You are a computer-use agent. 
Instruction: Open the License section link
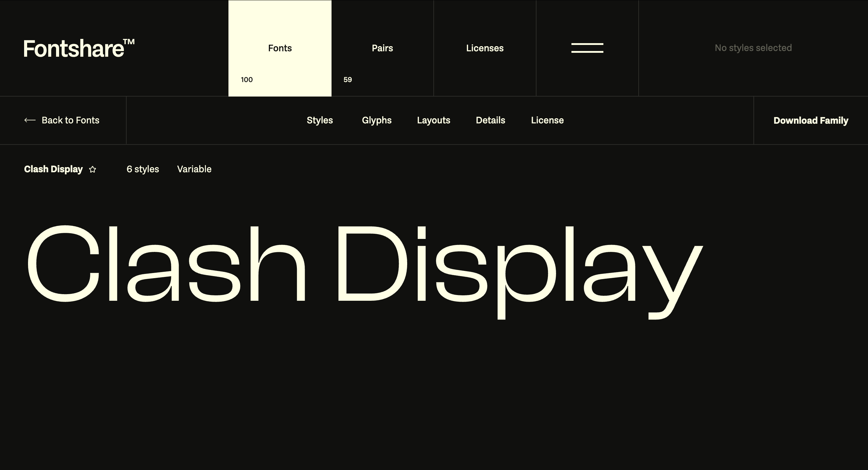click(x=547, y=120)
